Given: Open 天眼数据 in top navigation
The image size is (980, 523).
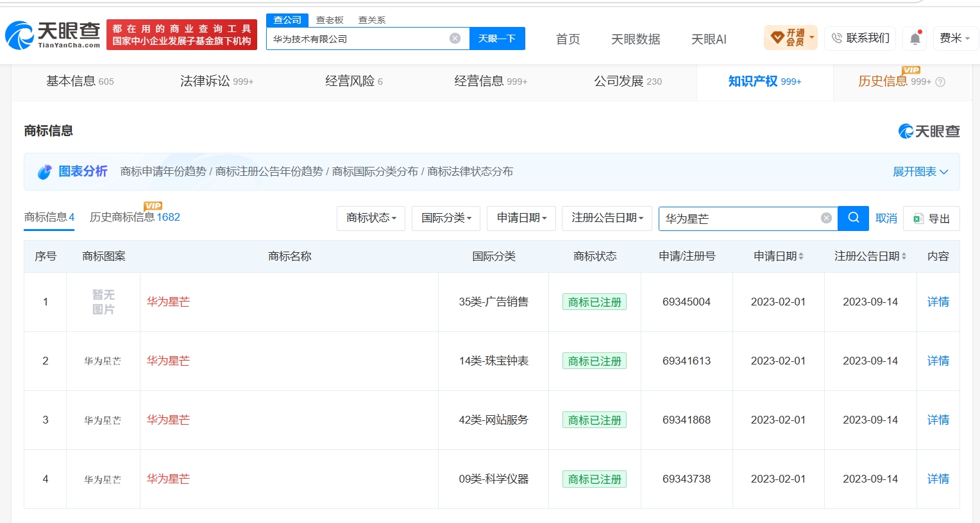Looking at the screenshot, I should [636, 39].
